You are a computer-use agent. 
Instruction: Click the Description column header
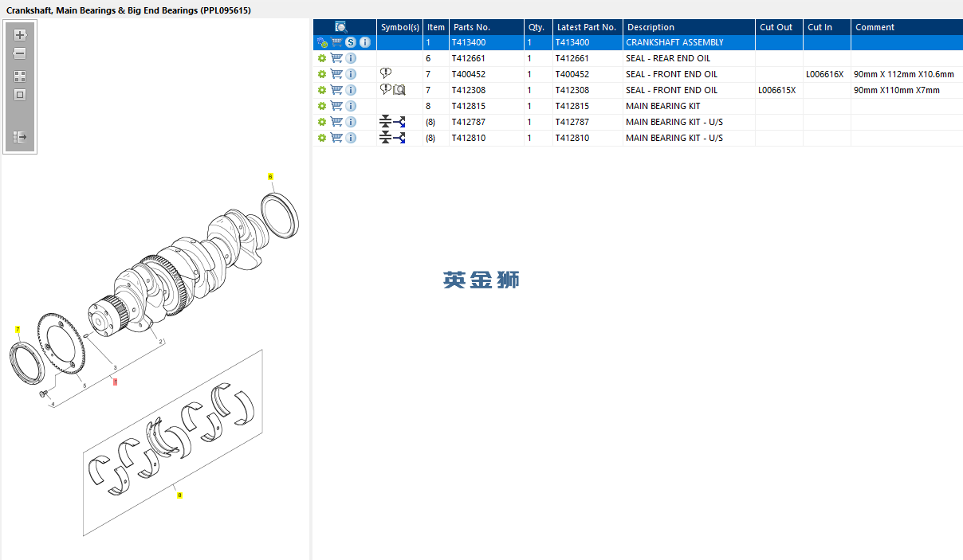689,27
